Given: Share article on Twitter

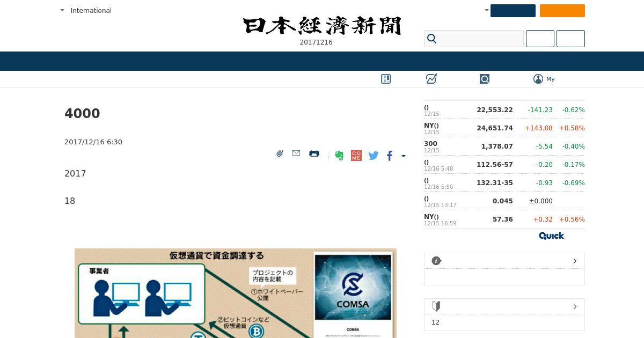Looking at the screenshot, I should coord(374,156).
